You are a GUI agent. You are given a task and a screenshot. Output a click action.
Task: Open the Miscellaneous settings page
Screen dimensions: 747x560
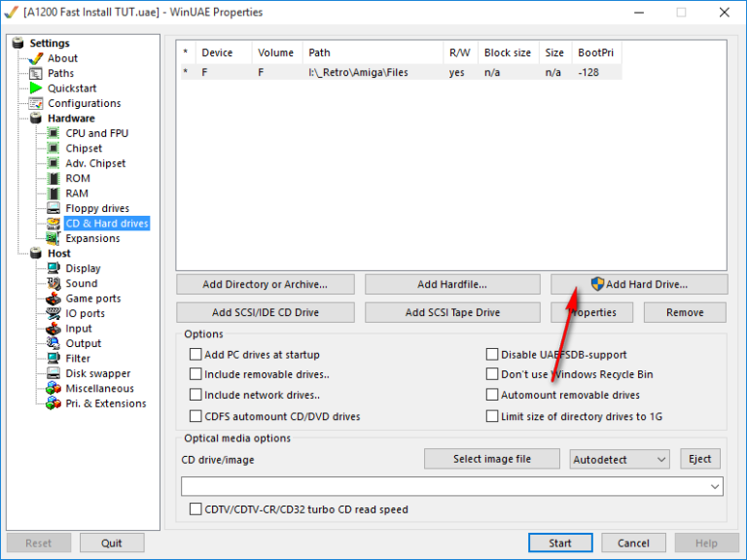(x=99, y=389)
